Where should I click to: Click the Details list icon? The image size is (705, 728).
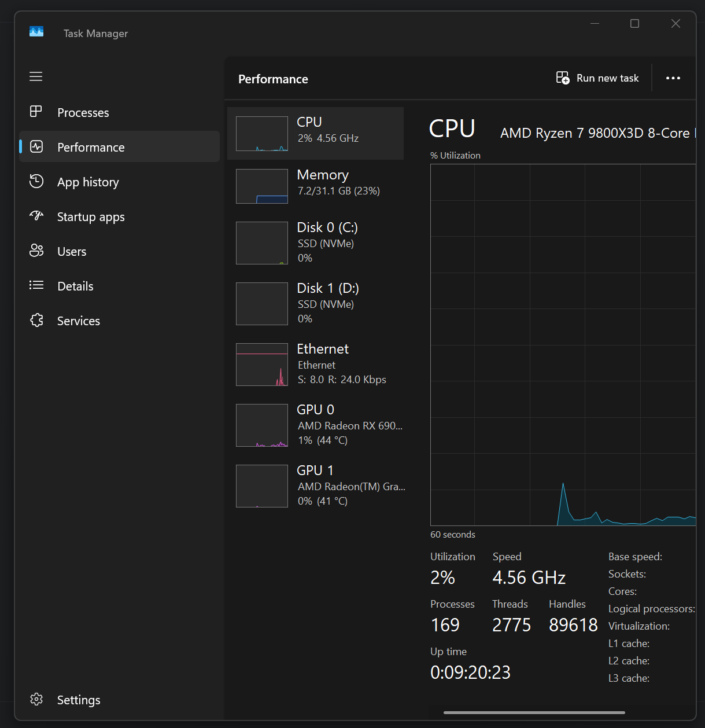pos(36,285)
